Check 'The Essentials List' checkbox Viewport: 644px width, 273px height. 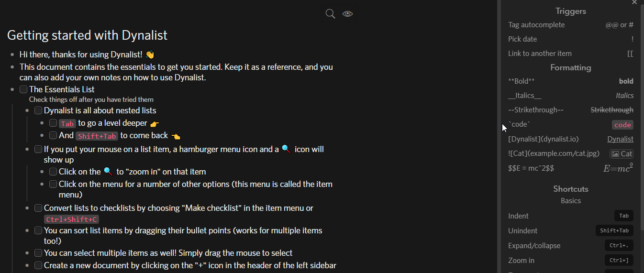pos(23,89)
